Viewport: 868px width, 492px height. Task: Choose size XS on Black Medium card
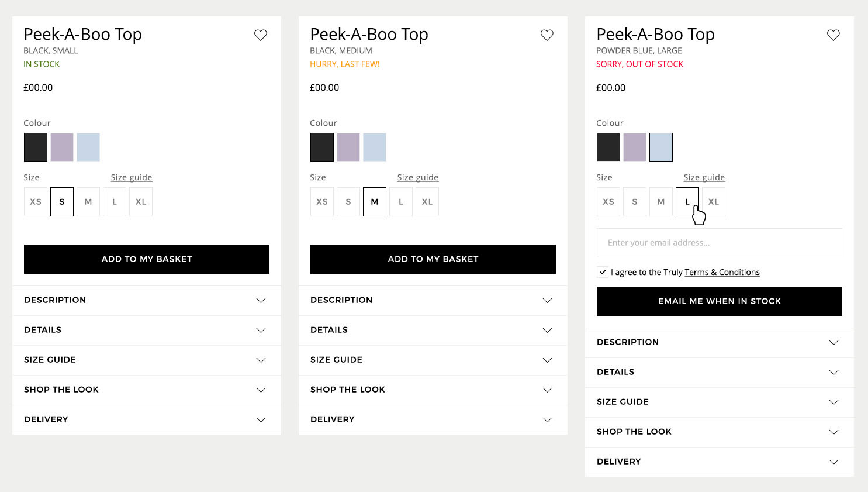(322, 202)
